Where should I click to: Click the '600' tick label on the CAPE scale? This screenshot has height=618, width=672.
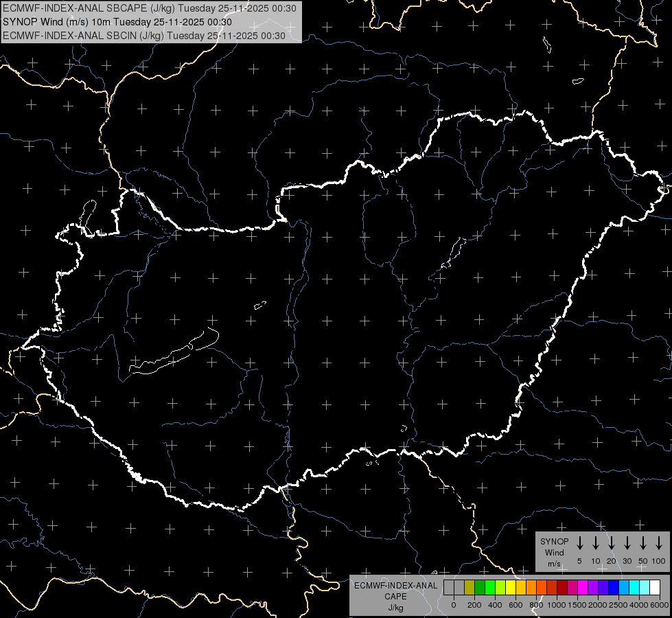(515, 605)
